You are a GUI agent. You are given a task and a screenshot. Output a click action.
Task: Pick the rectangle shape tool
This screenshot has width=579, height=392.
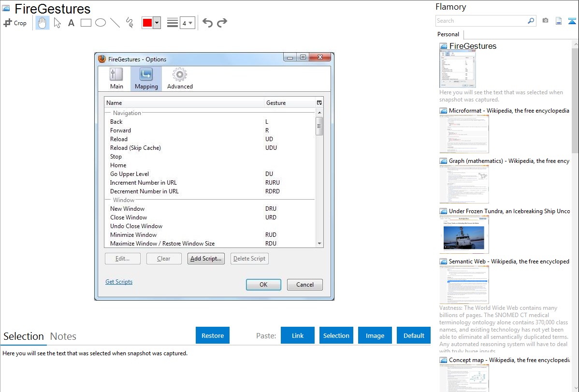[x=86, y=23]
